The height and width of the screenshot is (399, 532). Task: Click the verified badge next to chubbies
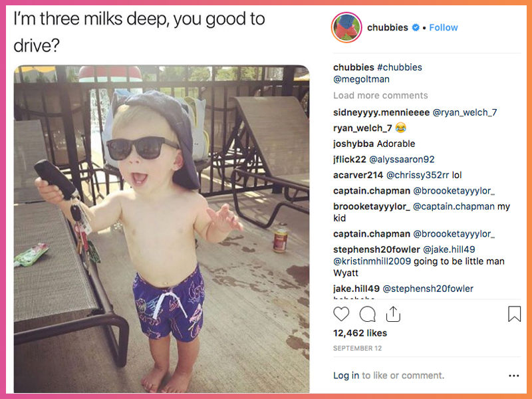click(416, 27)
